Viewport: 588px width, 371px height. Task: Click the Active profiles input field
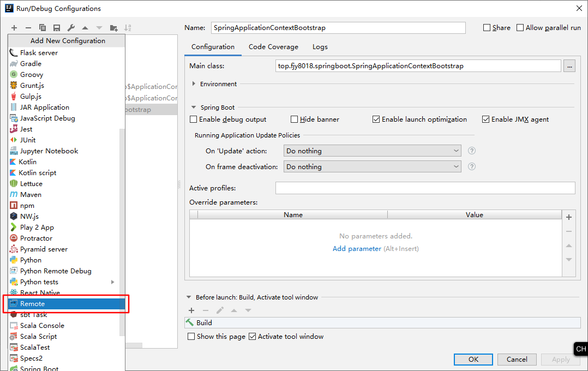pyautogui.click(x=425, y=188)
